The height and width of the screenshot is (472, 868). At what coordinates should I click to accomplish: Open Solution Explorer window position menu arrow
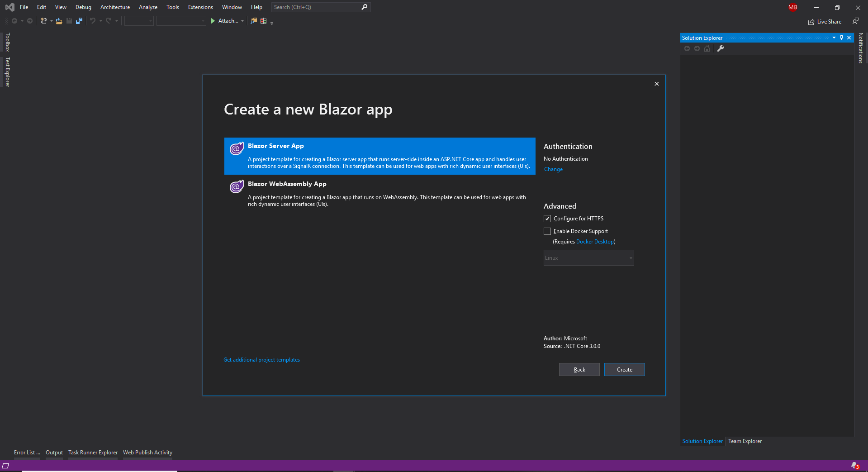tap(834, 38)
